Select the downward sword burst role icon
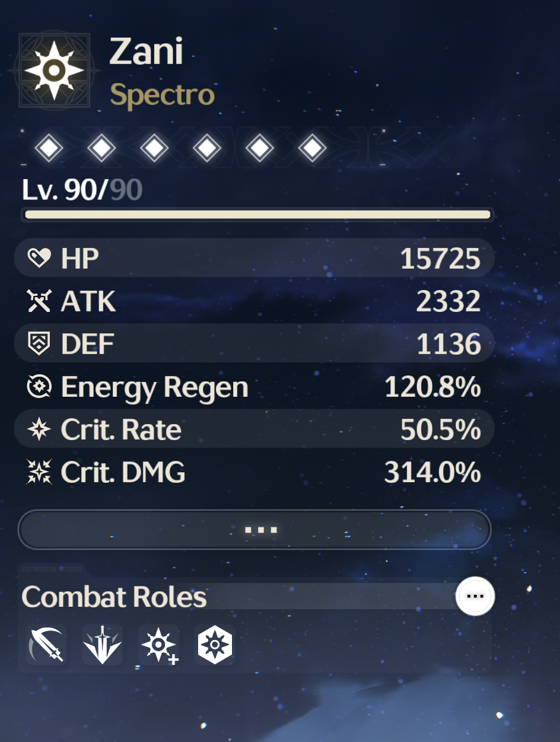Image resolution: width=560 pixels, height=742 pixels. pyautogui.click(x=103, y=644)
